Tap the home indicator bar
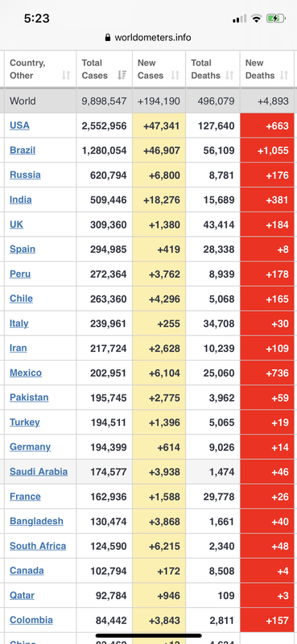This screenshot has width=297, height=644. point(149,635)
